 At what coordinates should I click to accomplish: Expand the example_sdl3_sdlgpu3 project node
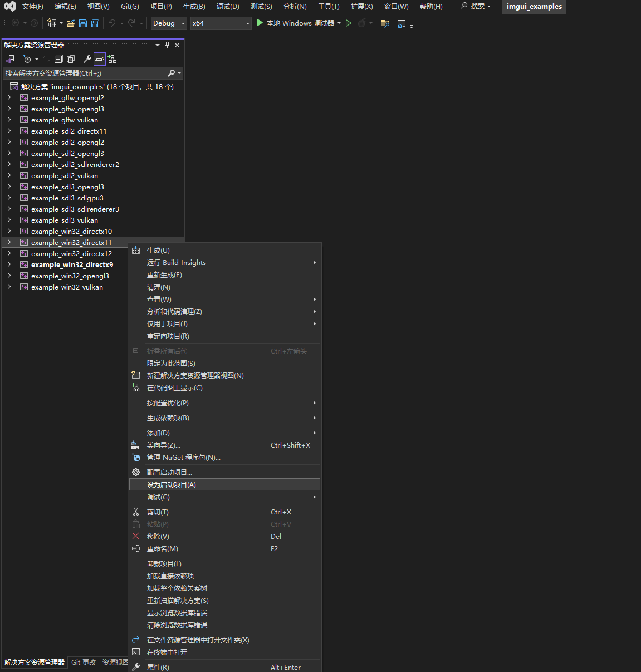(9, 198)
